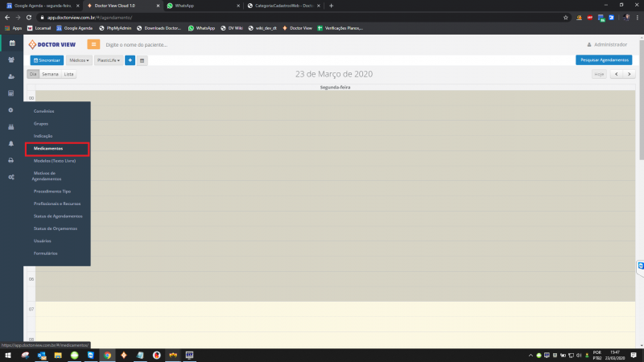Click the Sincronizar button

coord(47,60)
